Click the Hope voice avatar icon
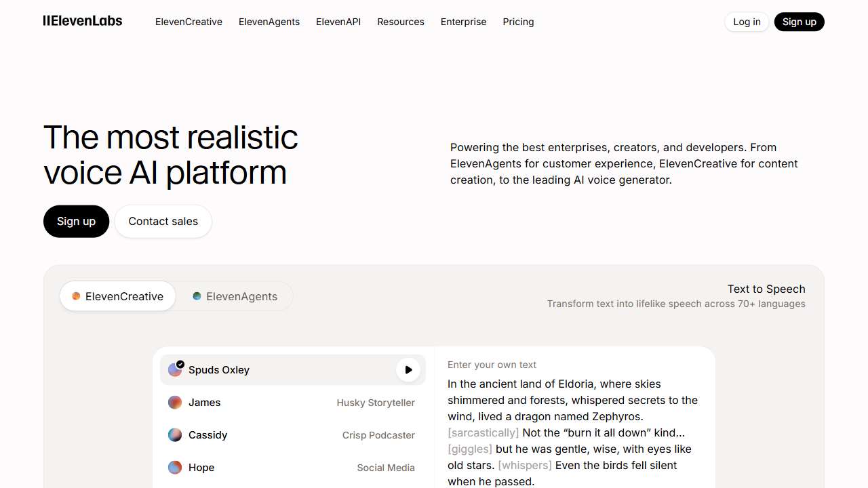Screen dimensions: 868x488 175,468
